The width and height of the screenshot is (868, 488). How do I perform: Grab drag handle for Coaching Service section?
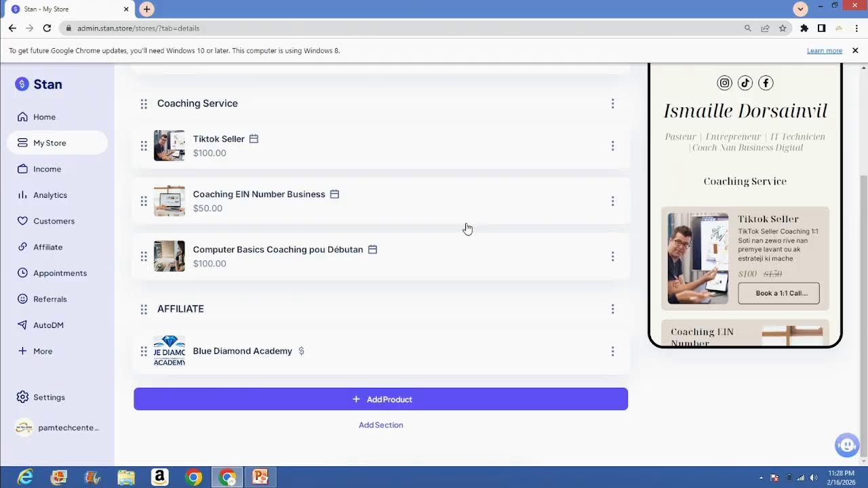tap(144, 104)
